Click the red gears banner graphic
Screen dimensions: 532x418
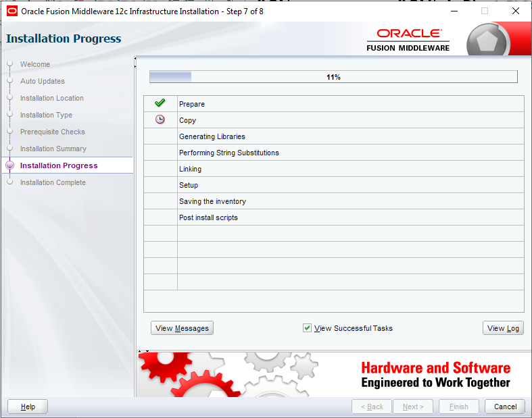[x=190, y=375]
